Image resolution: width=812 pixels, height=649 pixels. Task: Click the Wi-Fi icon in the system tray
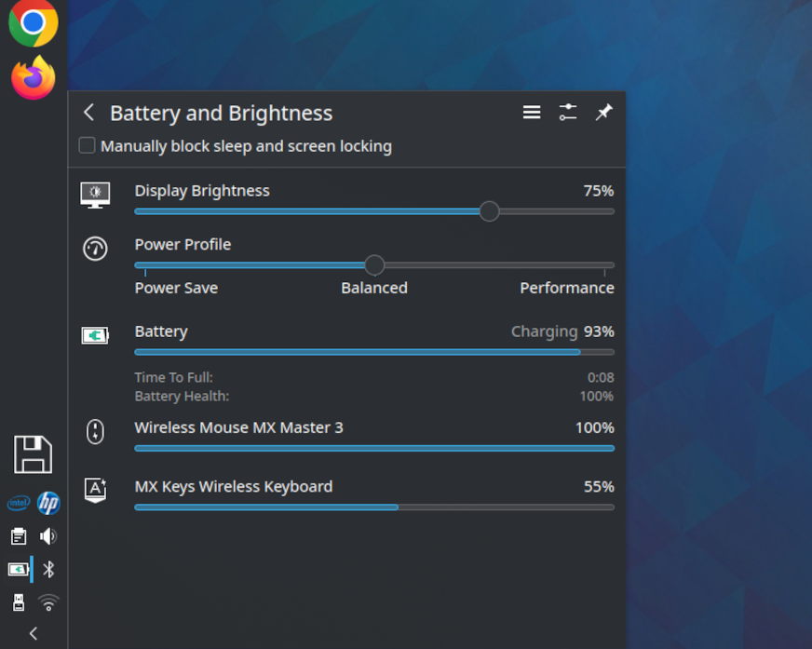coord(47,603)
